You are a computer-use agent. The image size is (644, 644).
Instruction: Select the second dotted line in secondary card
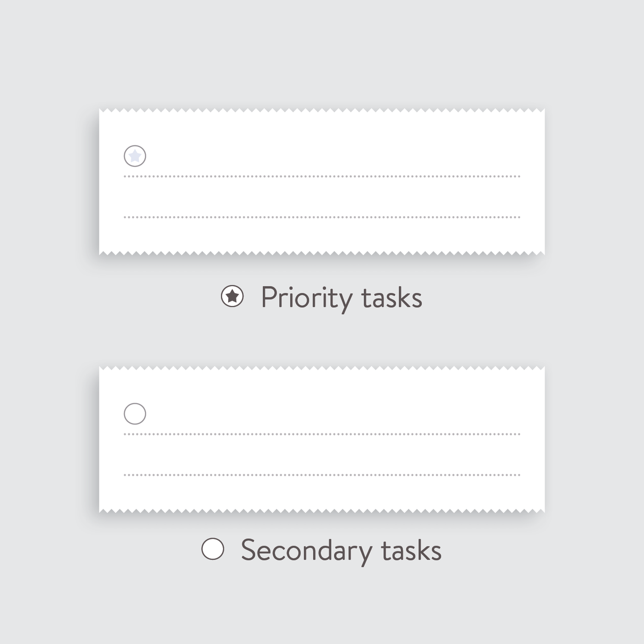point(322,475)
